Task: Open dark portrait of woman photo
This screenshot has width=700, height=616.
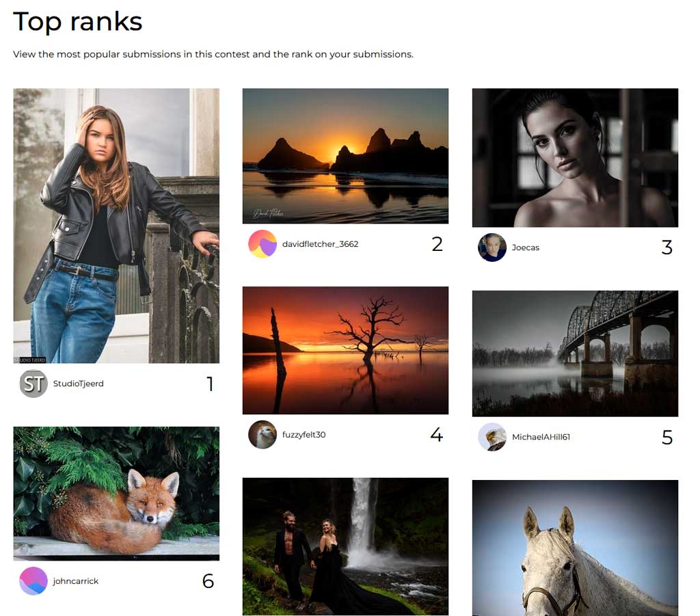Action: [x=575, y=157]
